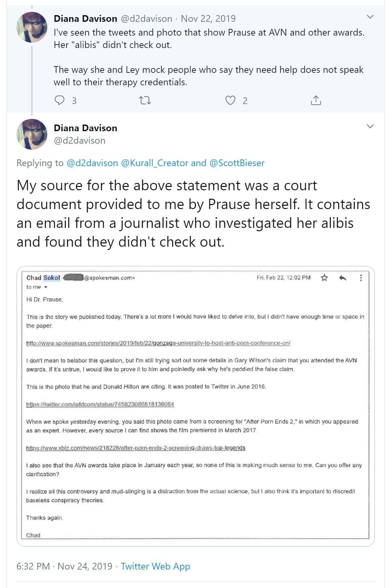This screenshot has height=588, width=389.
Task: Open Diana Davison's avatar on second tweet
Action: pos(32,134)
